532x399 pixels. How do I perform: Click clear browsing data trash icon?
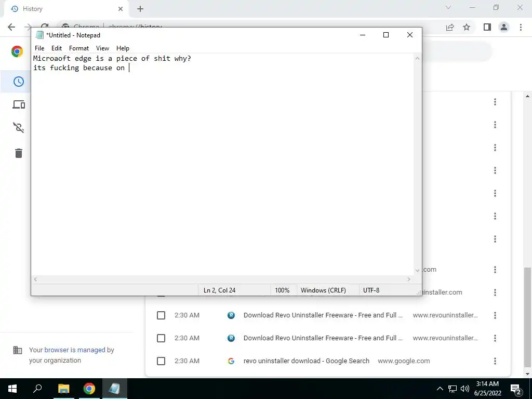tap(19, 153)
